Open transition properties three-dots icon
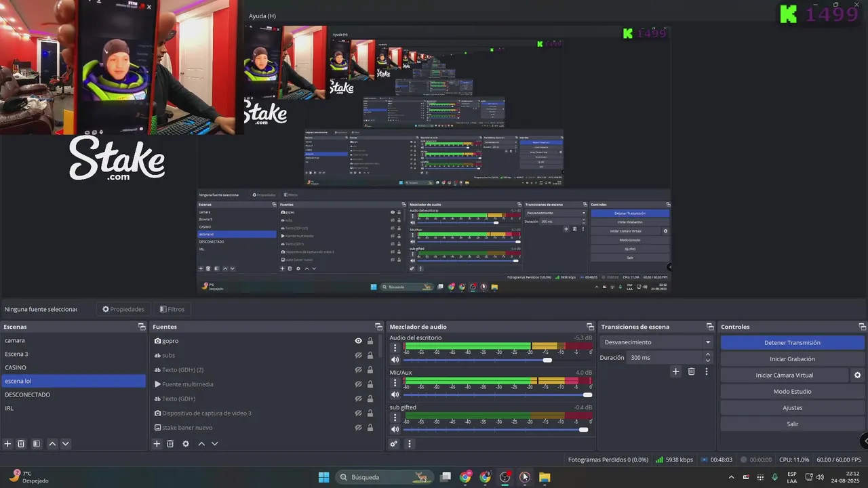This screenshot has width=868, height=488. [707, 371]
